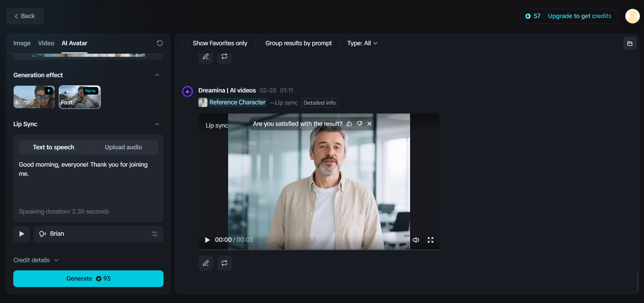Expand Credit details
644x303 pixels.
[36, 260]
